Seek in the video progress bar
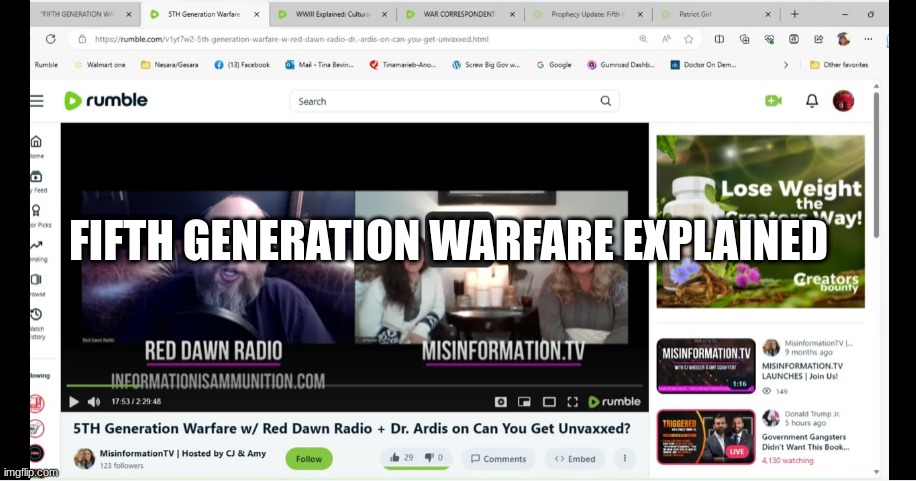Screen dimensions: 916x481 click(x=354, y=386)
